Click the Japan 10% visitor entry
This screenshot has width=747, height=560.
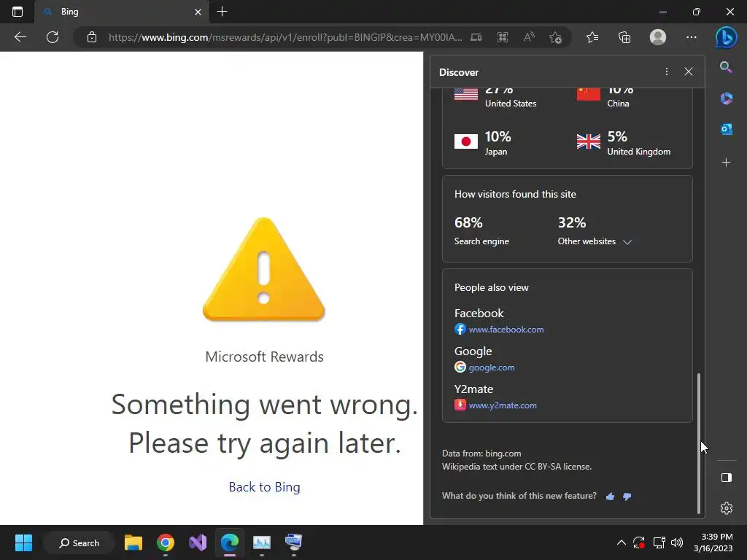(483, 143)
